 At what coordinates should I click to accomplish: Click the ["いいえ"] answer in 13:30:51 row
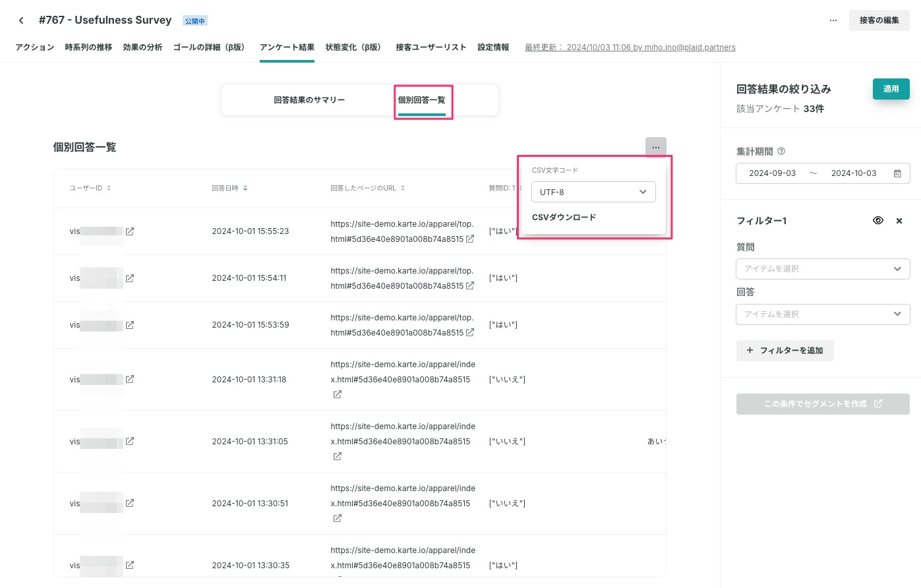(507, 503)
